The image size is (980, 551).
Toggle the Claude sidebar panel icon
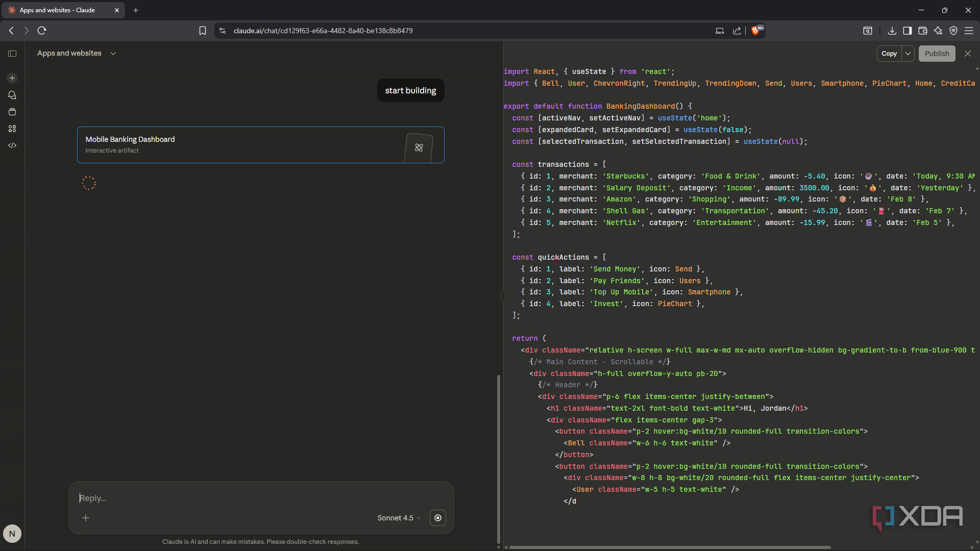(12, 54)
